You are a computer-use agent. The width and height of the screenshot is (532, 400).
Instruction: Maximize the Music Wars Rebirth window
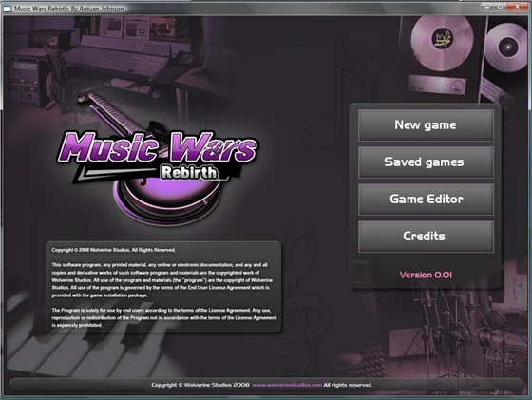pyautogui.click(x=500, y=7)
